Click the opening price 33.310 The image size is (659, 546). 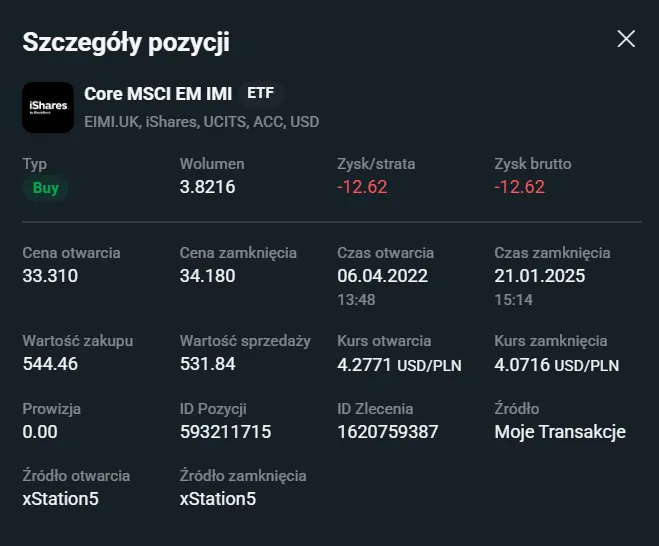point(50,276)
